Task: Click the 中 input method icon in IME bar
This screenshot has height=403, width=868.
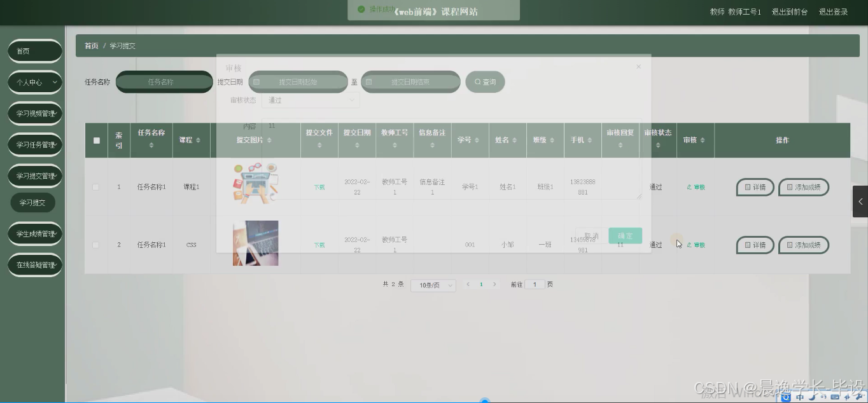Action: 800,397
